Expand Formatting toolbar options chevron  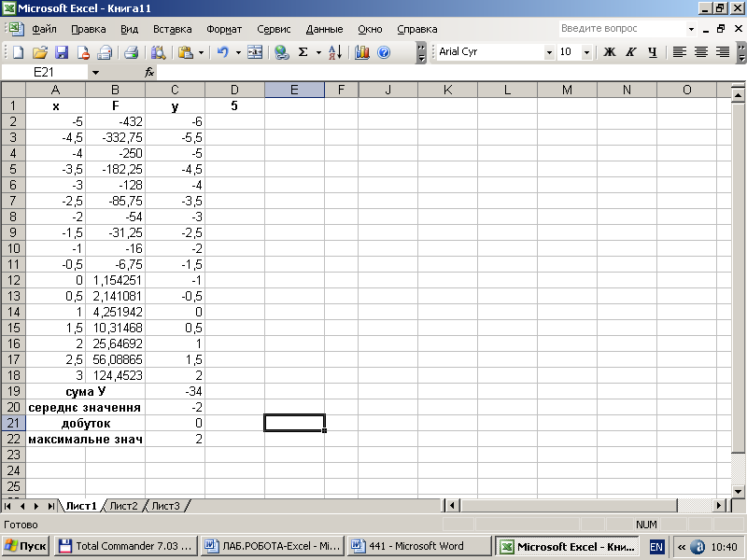pos(741,52)
